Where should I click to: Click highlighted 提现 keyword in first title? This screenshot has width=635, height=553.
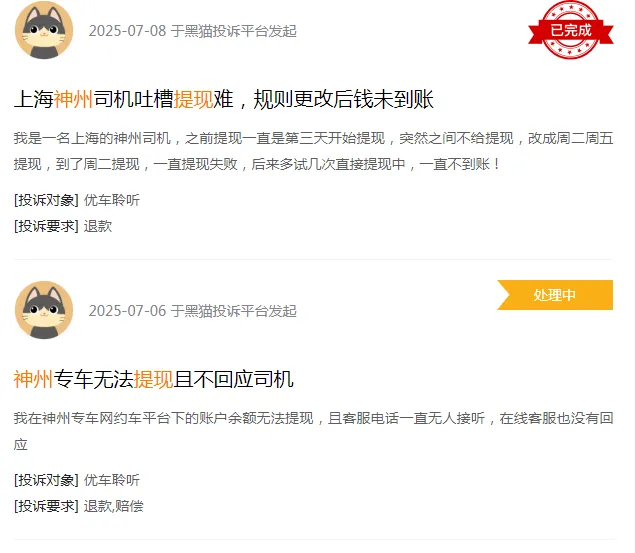coord(194,99)
